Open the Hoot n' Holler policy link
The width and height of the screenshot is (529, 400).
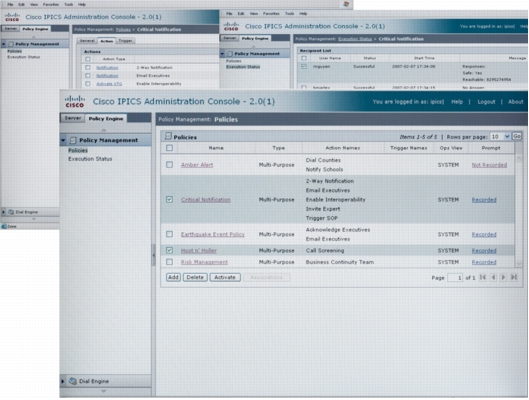point(199,250)
